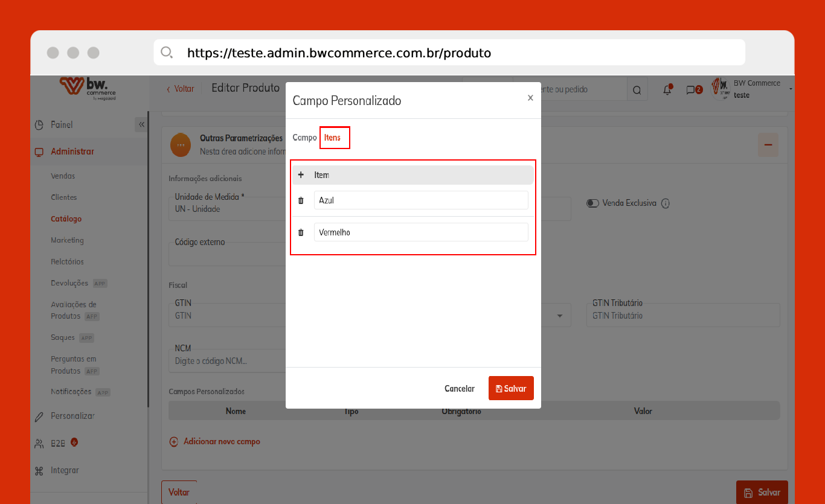Click the search magnifier in header
825x504 pixels.
(637, 90)
